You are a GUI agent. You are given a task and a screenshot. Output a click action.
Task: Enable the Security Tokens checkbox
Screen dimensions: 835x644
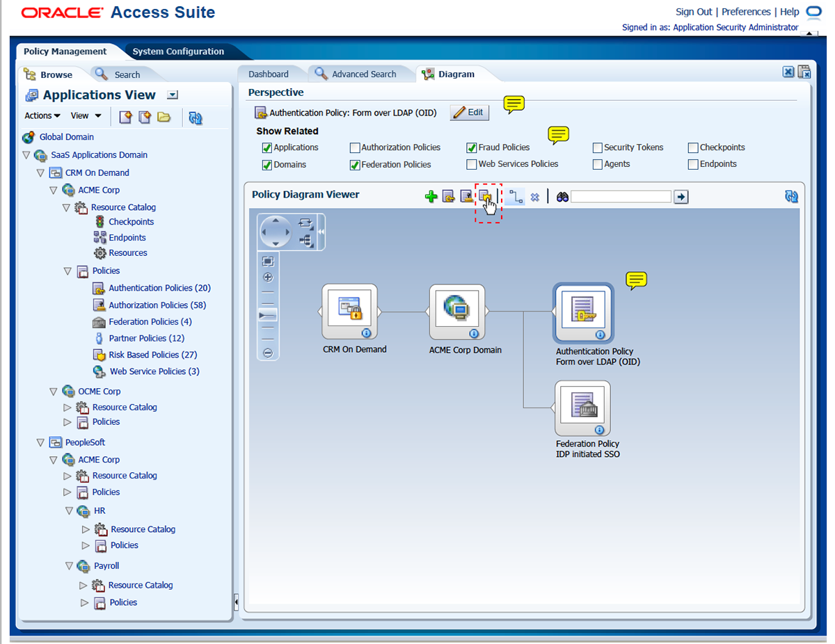tap(598, 147)
